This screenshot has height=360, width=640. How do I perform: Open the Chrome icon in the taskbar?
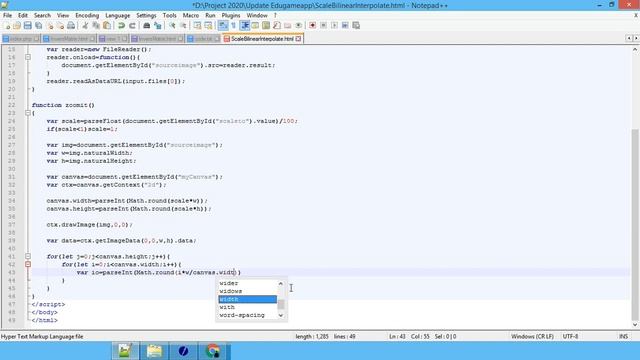tap(213, 351)
